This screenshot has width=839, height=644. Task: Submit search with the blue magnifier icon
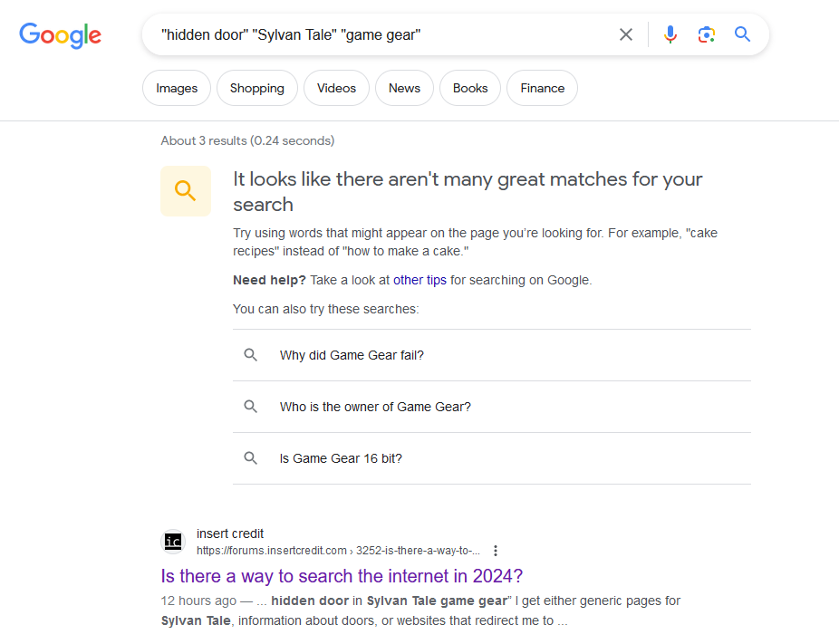(x=742, y=34)
